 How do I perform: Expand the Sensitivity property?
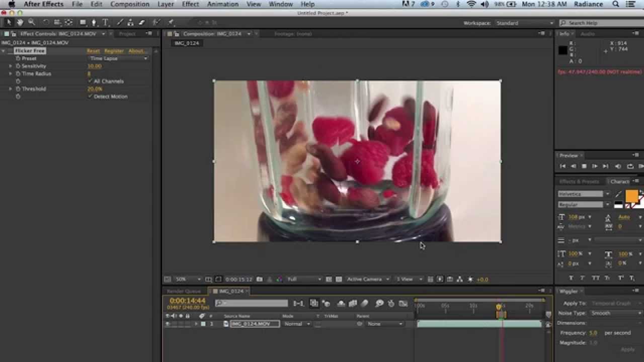click(x=11, y=66)
